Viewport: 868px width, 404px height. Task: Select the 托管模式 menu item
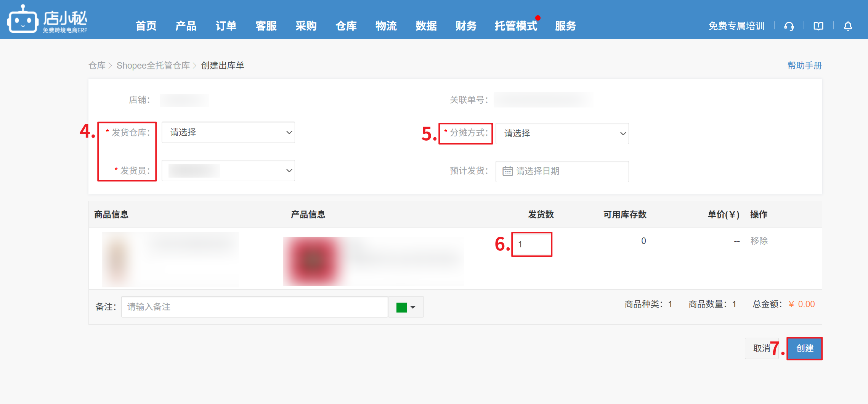[x=515, y=26]
